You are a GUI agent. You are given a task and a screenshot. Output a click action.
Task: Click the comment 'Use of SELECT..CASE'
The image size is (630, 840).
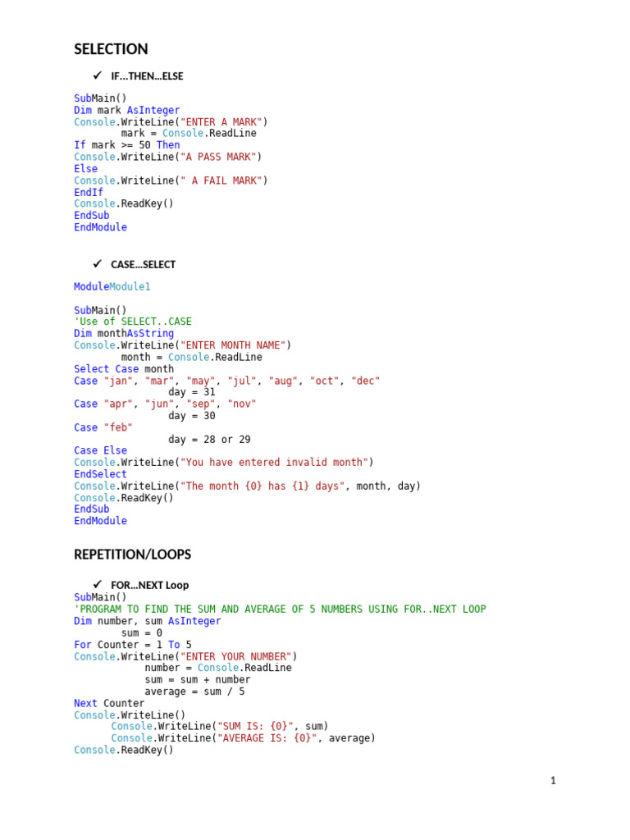pos(133,322)
